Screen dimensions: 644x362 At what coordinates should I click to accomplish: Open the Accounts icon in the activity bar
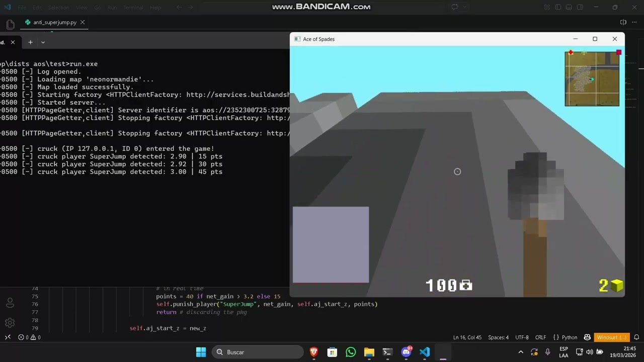pyautogui.click(x=10, y=303)
